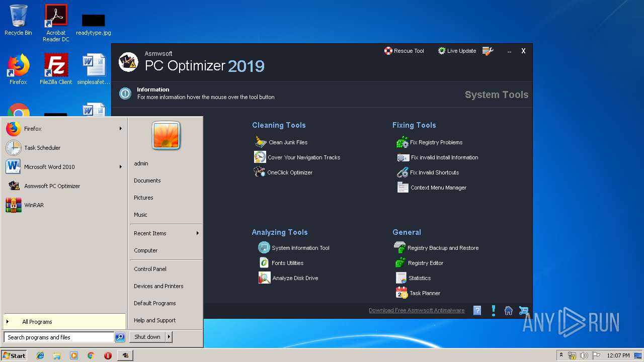Click Download Free Asmwsoft Antimalware link
Viewport: 644px width, 362px height.
coord(417,311)
